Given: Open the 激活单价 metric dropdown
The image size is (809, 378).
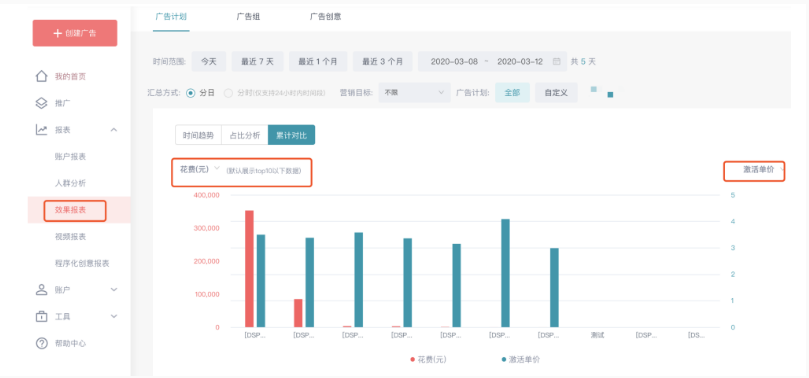Looking at the screenshot, I should click(764, 170).
